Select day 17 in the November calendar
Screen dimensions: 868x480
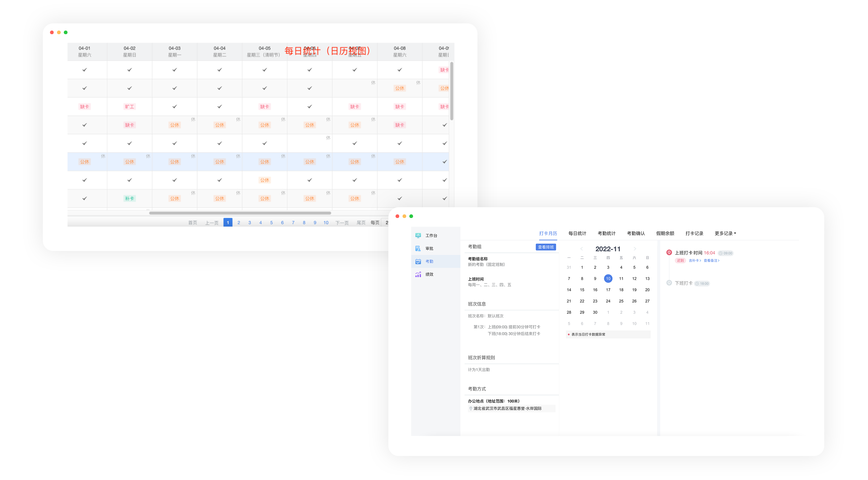point(608,290)
